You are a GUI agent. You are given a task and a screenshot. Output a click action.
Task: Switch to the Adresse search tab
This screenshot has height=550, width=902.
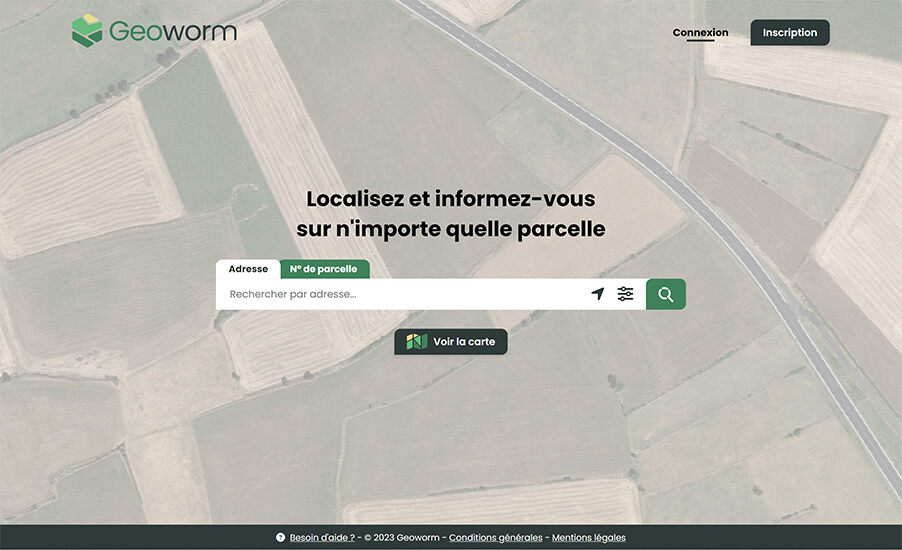click(248, 269)
